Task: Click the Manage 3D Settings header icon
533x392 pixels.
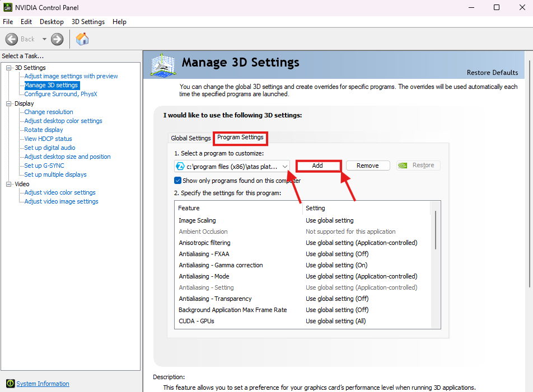Action: (x=163, y=65)
